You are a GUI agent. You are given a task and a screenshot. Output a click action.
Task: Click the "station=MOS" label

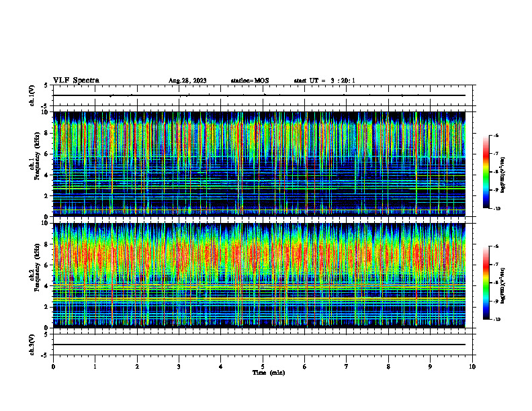[250, 81]
